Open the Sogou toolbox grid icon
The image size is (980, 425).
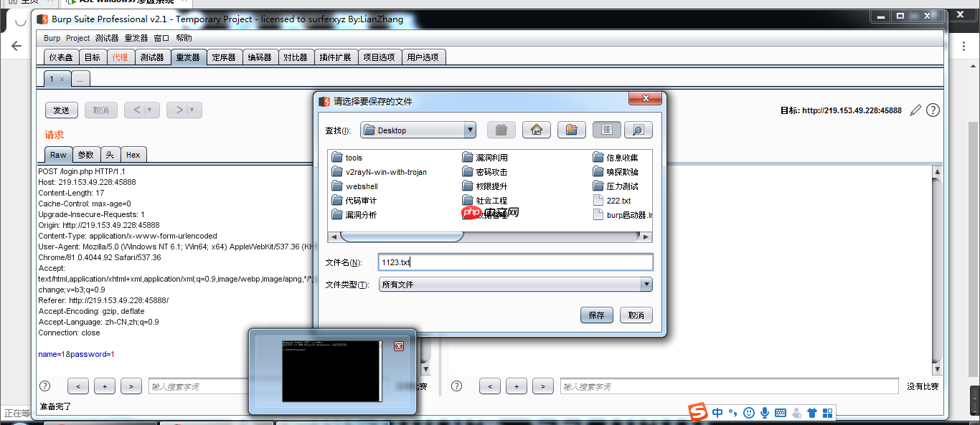[827, 413]
